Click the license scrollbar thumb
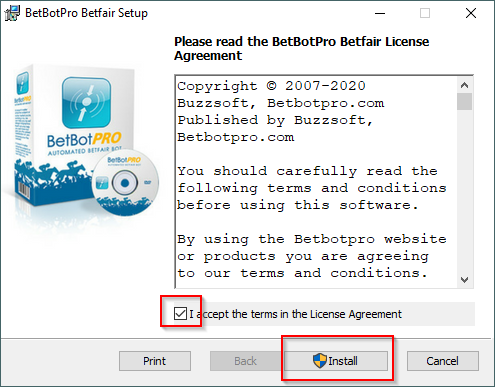 pos(464,101)
